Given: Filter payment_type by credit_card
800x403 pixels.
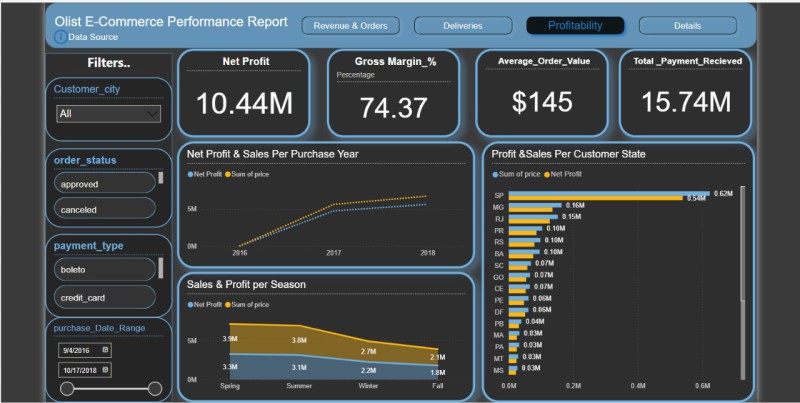Looking at the screenshot, I should tap(105, 297).
